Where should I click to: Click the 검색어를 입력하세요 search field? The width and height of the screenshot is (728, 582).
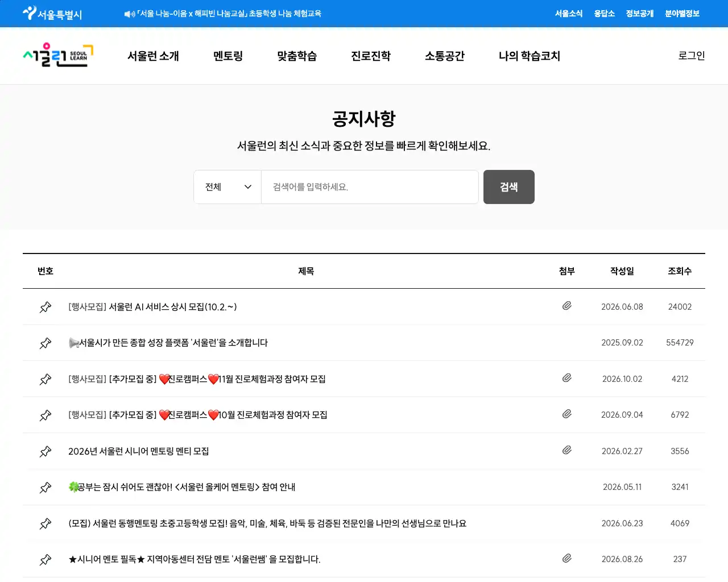370,187
